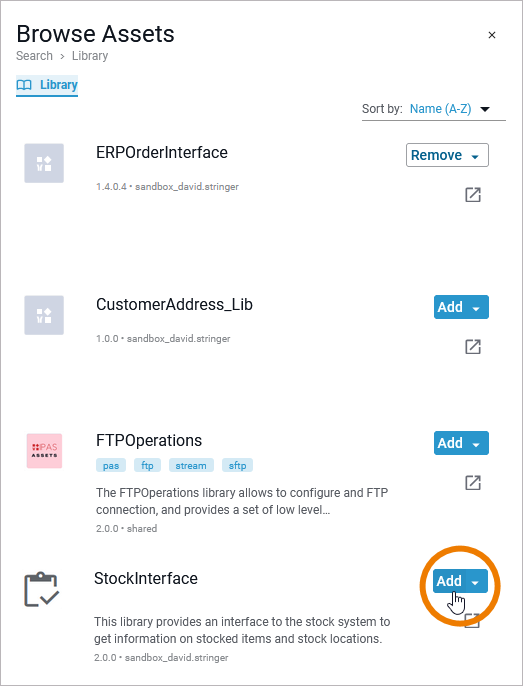
Task: Remove the ERPOrderInterface library
Action: (436, 155)
